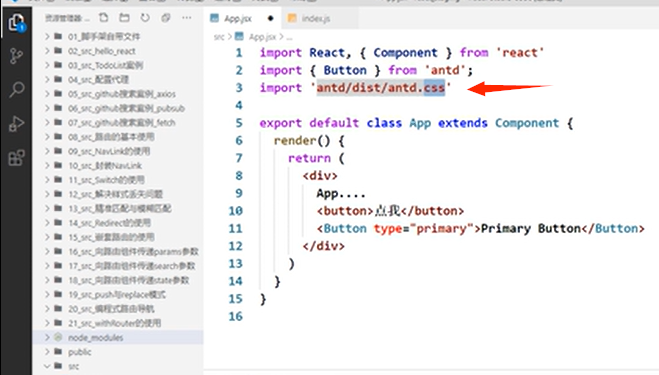This screenshot has height=375, width=659.
Task: Click the public folder icon
Action: point(58,351)
